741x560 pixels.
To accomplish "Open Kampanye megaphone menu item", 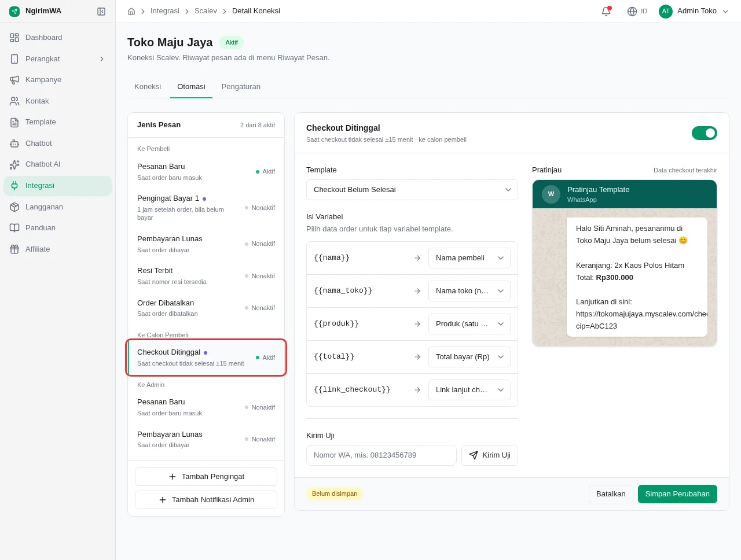I will tap(57, 80).
